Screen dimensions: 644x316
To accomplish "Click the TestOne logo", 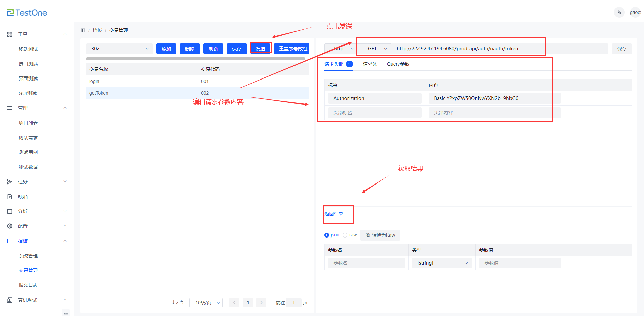I will (x=27, y=13).
